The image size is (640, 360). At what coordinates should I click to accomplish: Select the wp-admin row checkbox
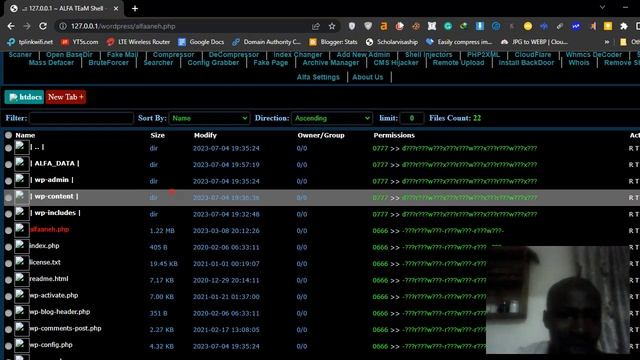8,181
